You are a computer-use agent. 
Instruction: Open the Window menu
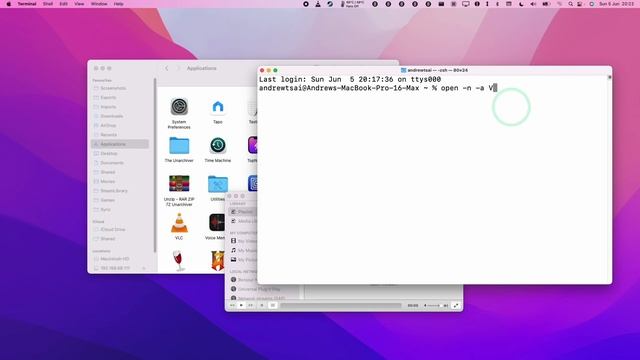99,4
